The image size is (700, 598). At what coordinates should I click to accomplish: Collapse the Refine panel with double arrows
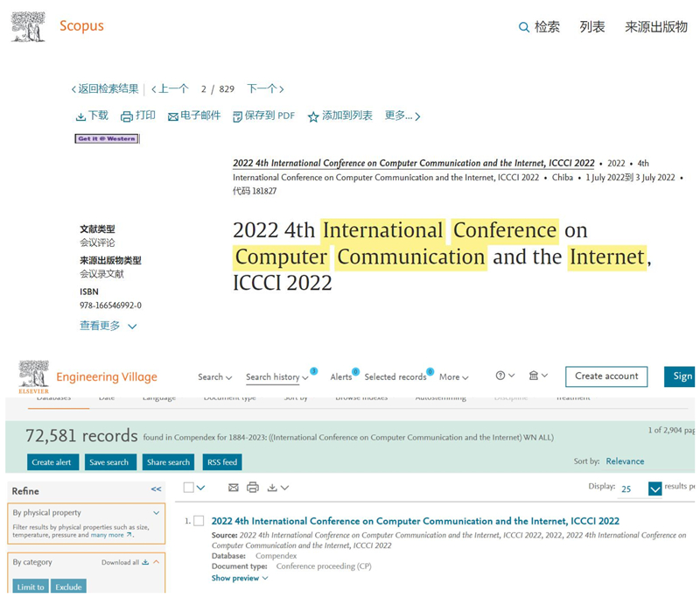pyautogui.click(x=156, y=490)
